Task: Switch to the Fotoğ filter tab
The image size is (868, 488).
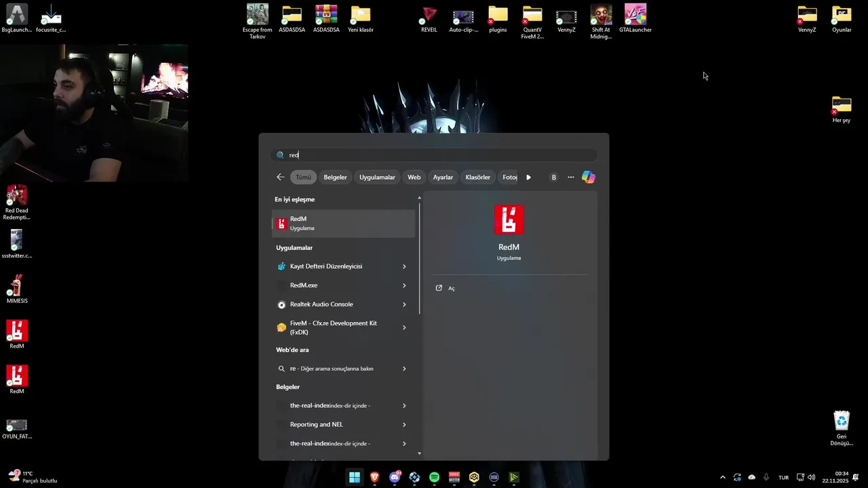Action: 508,177
